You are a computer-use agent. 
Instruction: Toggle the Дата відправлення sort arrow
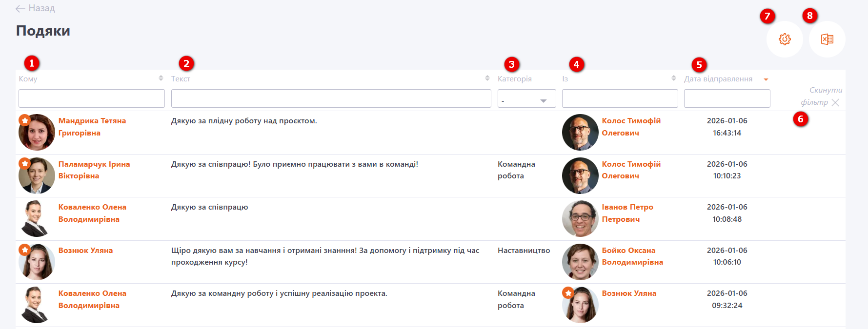pyautogui.click(x=766, y=79)
